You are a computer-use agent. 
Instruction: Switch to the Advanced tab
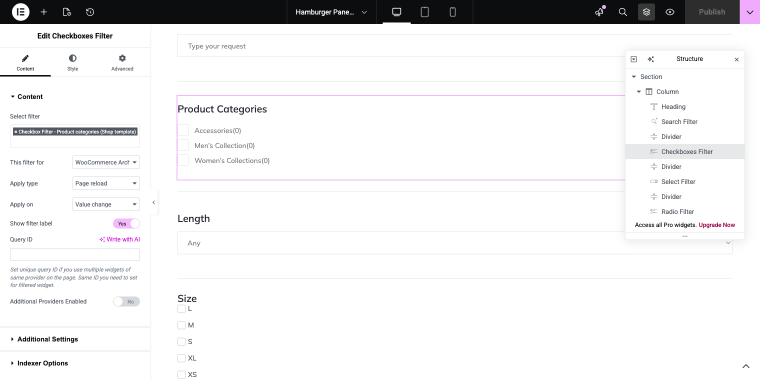tap(122, 63)
